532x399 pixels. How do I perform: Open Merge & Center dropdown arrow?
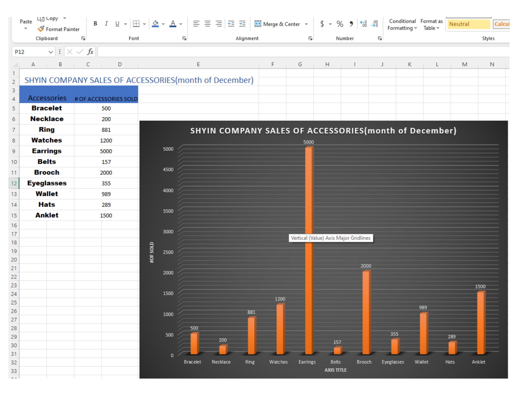coord(306,24)
